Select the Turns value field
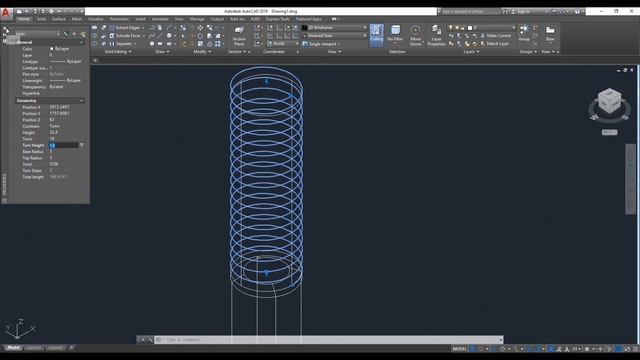This screenshot has width=640, height=360. tap(66, 139)
